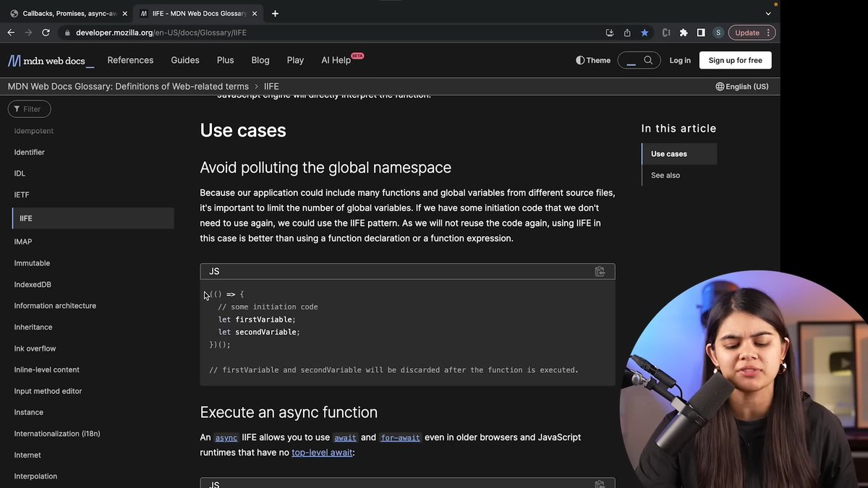Open Information architecture sidebar entry
This screenshot has width=868, height=488.
coord(55,306)
